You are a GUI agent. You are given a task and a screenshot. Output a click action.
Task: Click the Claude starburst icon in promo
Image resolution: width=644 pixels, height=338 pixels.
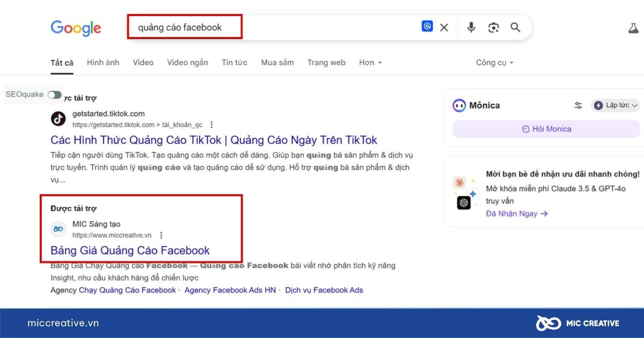tap(459, 182)
